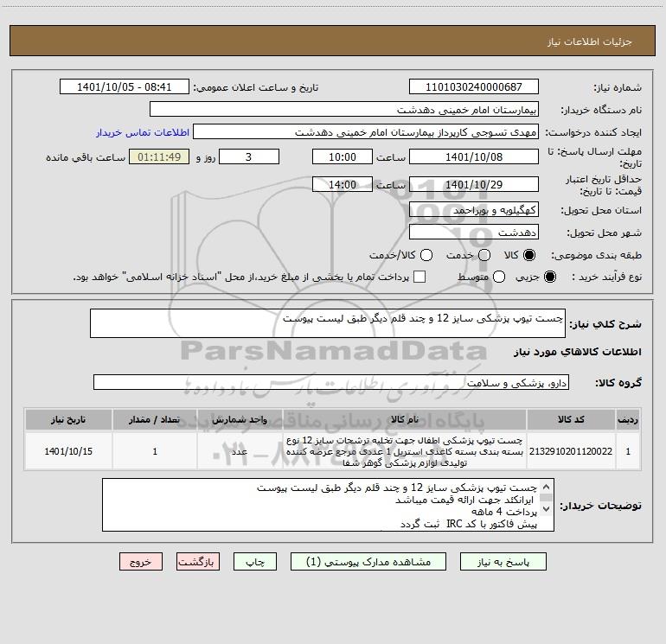666x644 pixels.
Task: Click the need number field 1101030240000687
Action: coord(474,86)
